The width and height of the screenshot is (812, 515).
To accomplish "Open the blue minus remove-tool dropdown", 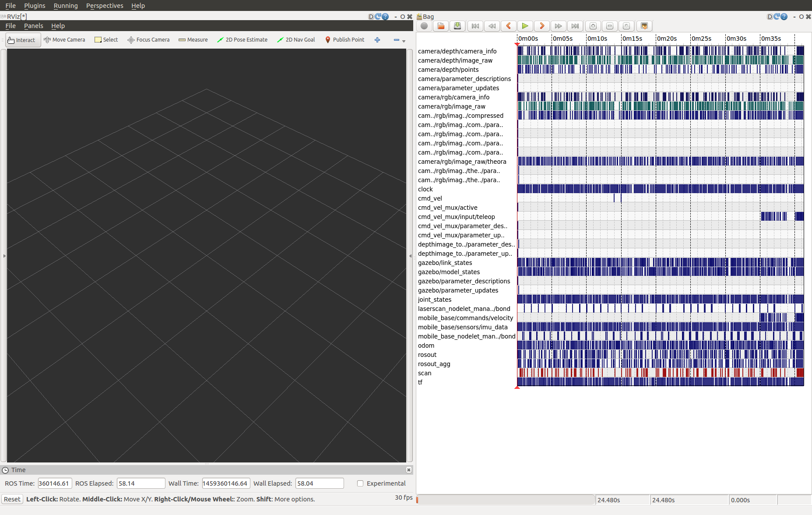I will coord(399,40).
